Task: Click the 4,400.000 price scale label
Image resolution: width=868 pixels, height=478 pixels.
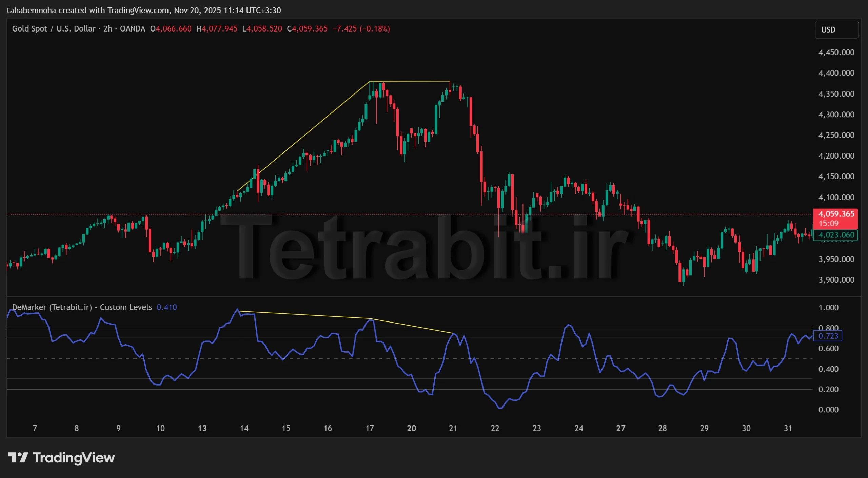Action: [836, 73]
